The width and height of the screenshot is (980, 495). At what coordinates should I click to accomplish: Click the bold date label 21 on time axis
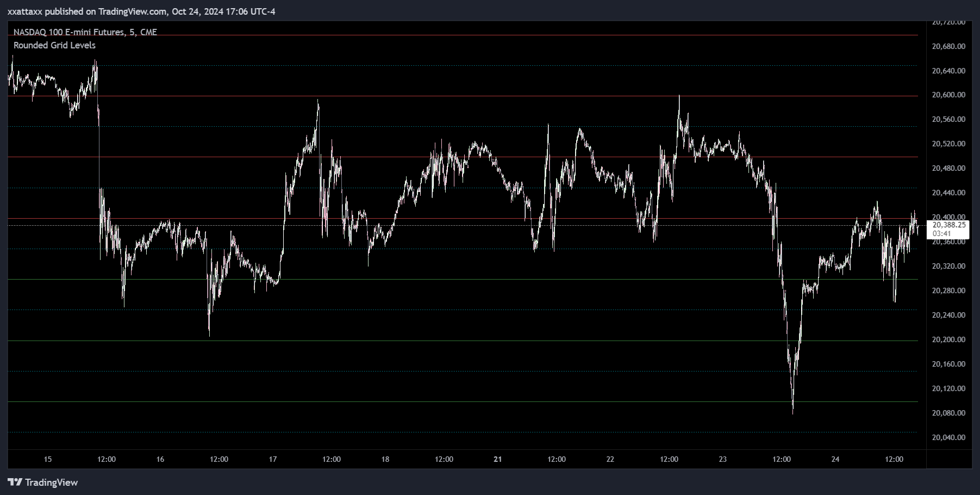click(498, 459)
